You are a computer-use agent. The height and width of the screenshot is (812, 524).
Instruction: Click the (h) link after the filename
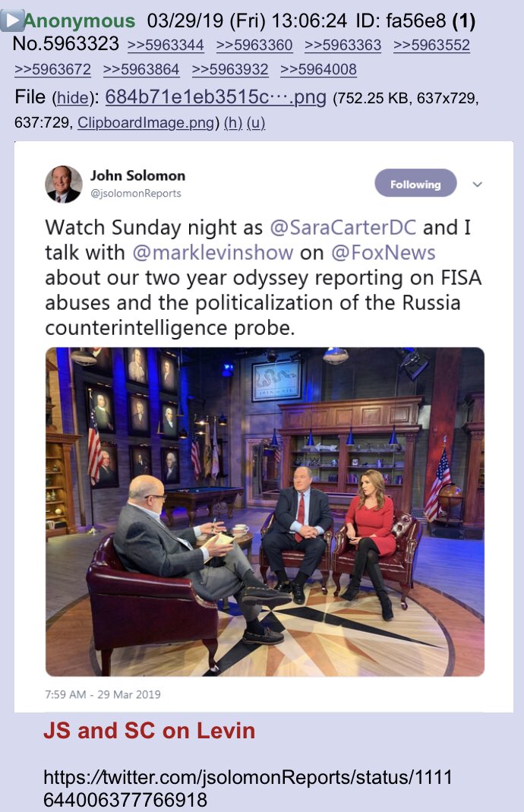pos(233,123)
